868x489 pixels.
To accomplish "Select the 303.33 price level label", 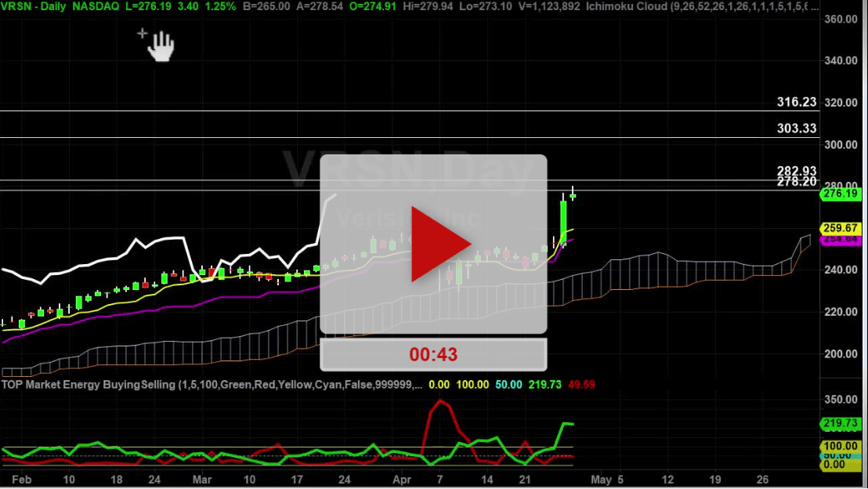I will click(x=797, y=129).
